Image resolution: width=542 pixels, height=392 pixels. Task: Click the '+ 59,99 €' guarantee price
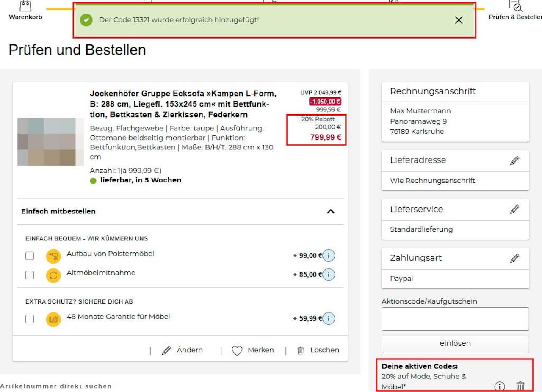pos(307,318)
